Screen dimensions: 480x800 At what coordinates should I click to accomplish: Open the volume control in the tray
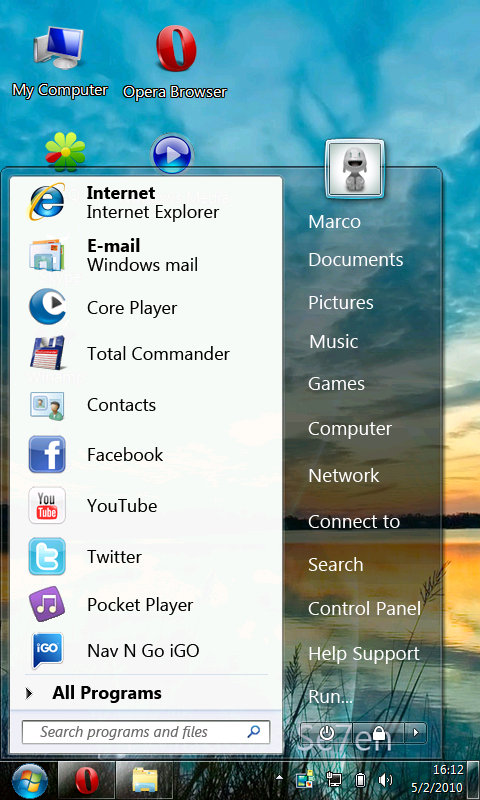[x=386, y=780]
